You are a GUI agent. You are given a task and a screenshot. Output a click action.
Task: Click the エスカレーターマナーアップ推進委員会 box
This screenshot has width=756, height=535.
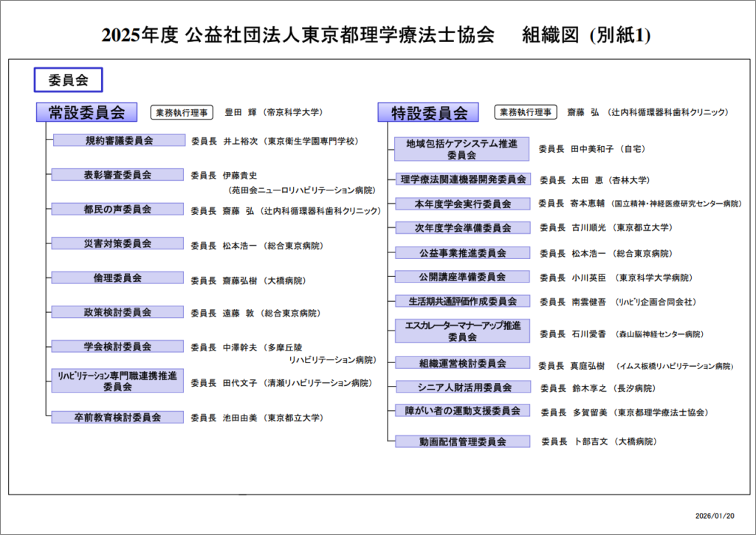tap(461, 331)
